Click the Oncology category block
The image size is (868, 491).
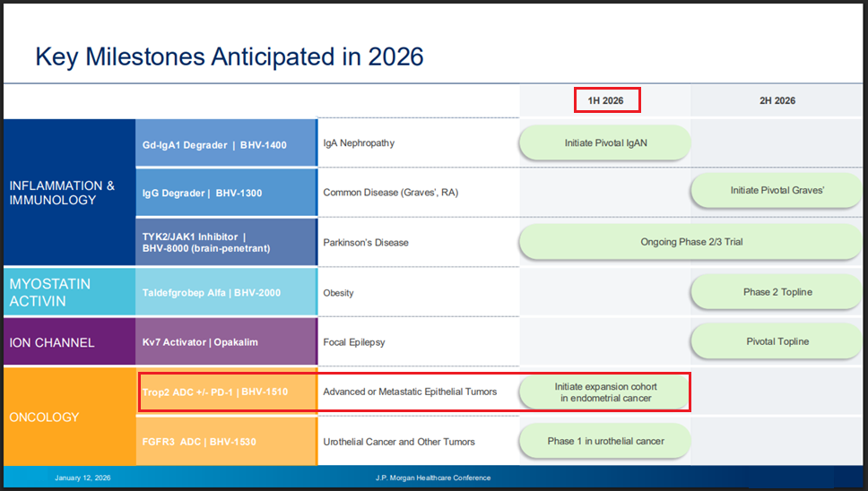click(x=68, y=417)
